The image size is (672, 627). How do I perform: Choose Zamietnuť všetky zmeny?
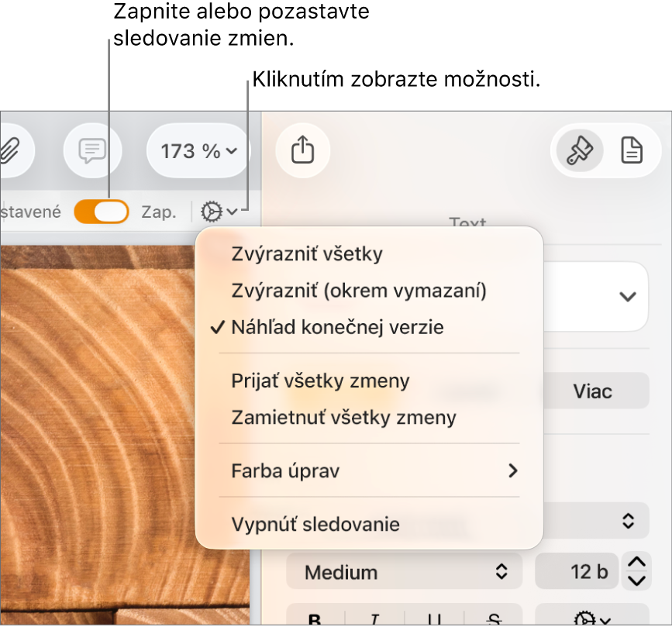click(369, 418)
